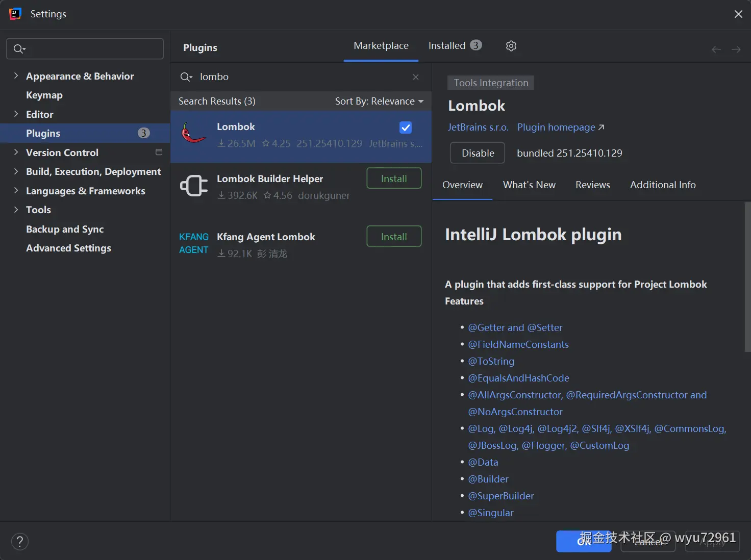The image size is (751, 560).
Task: Navigate forward with the right arrow
Action: coord(736,49)
